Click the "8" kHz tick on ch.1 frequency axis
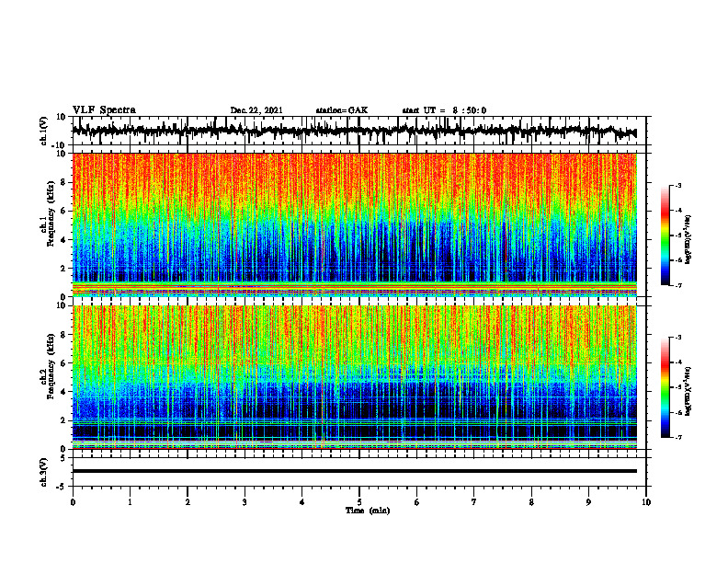 [x=64, y=182]
